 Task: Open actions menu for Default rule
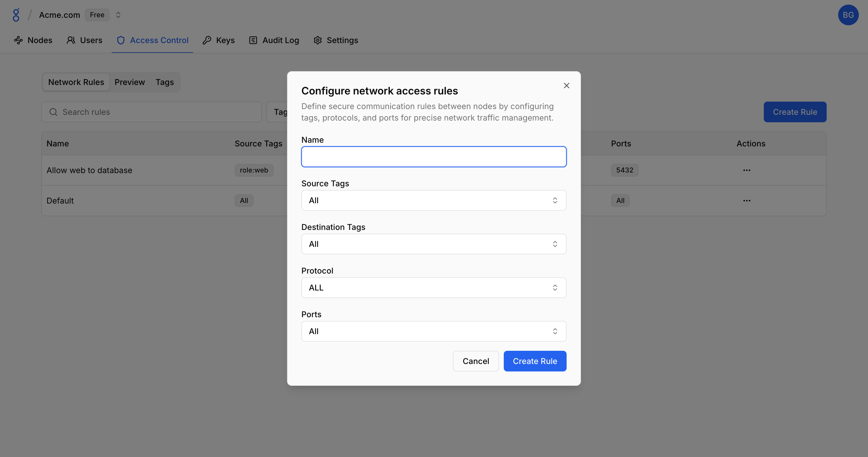[x=747, y=201]
